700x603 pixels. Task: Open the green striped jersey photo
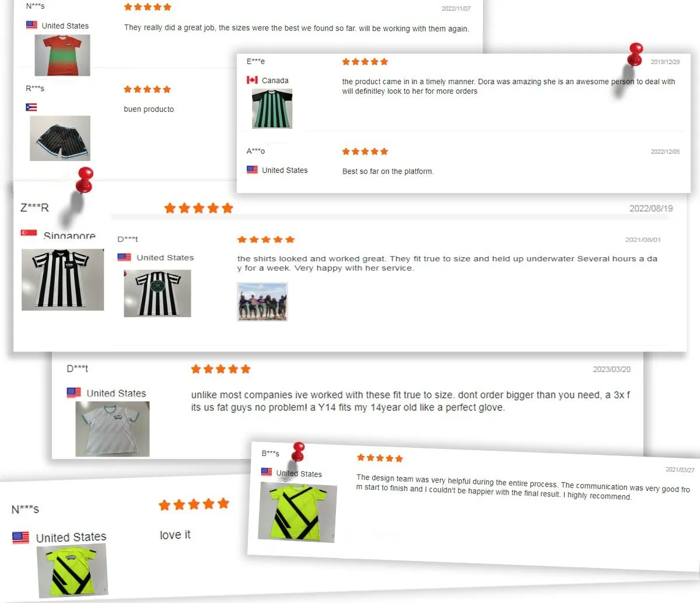click(x=272, y=109)
